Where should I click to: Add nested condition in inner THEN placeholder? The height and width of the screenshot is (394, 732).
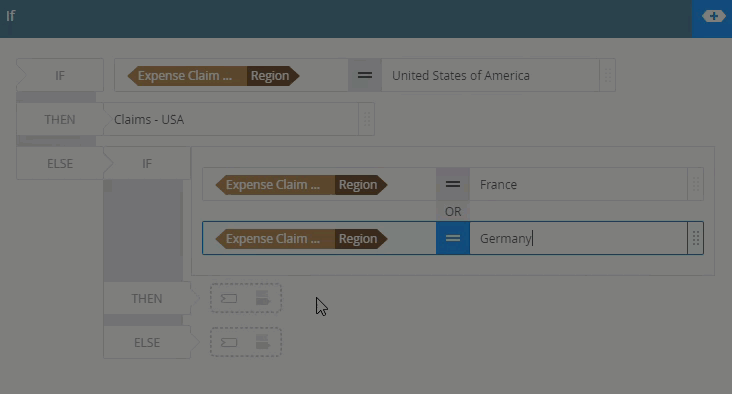tap(263, 298)
